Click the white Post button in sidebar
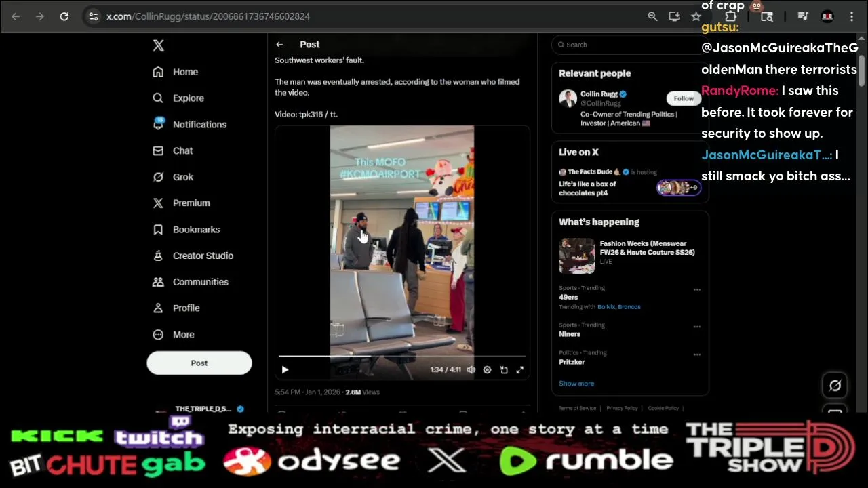868x488 pixels. point(199,363)
